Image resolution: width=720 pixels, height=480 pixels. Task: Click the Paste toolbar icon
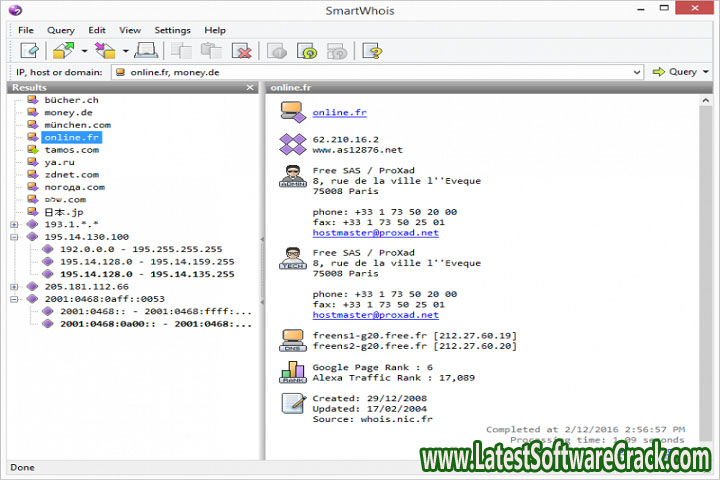click(x=211, y=51)
